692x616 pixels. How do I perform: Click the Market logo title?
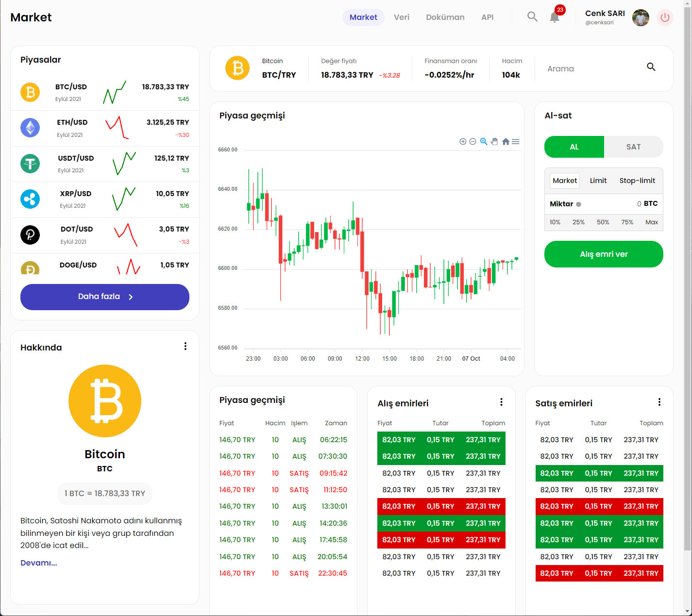31,17
